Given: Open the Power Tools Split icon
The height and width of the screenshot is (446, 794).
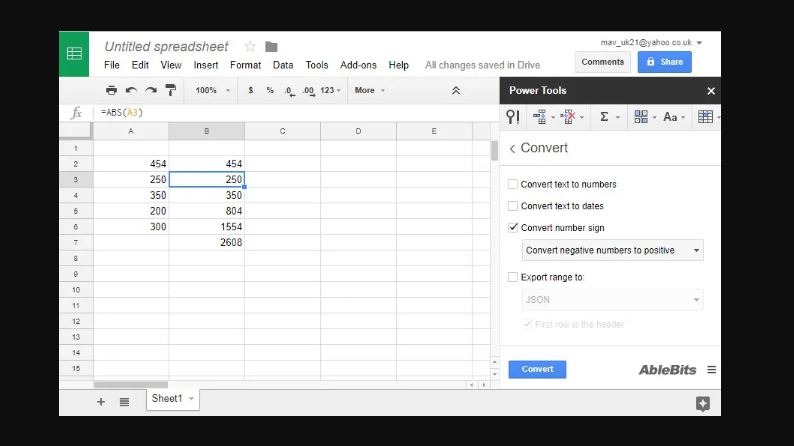Looking at the screenshot, I should pos(641,117).
